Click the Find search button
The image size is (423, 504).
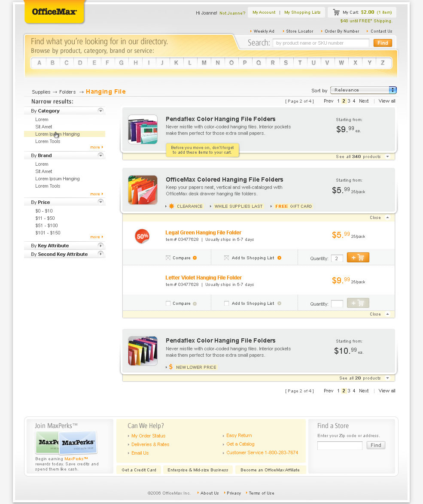point(382,43)
